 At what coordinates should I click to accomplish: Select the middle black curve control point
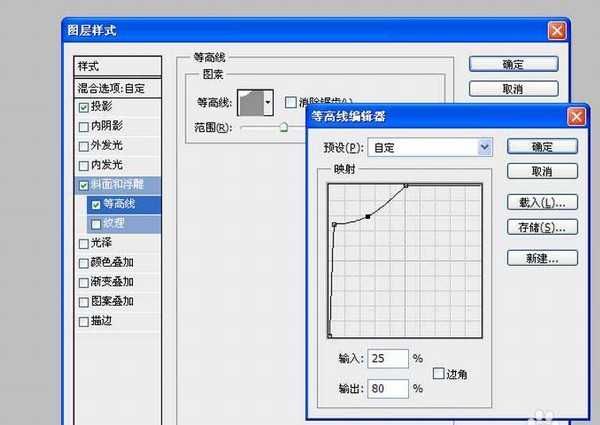368,216
